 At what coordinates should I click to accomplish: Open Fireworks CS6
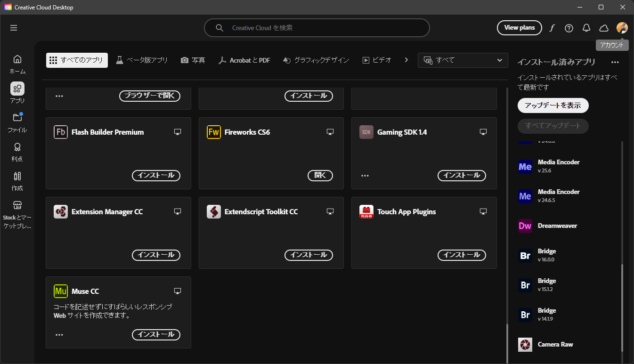[320, 175]
